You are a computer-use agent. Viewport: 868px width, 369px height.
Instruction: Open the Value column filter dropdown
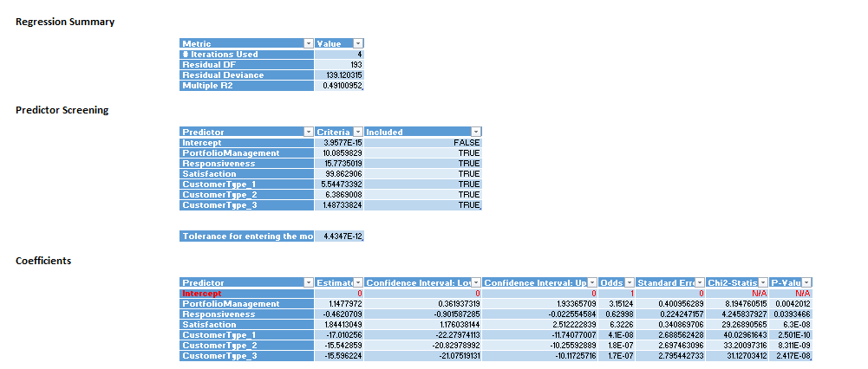pyautogui.click(x=358, y=43)
